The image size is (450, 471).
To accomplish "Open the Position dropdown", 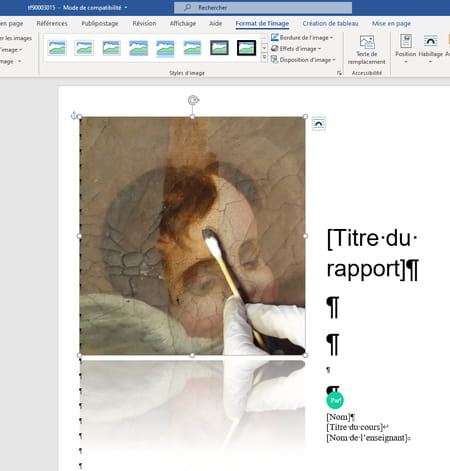I will pos(406,49).
